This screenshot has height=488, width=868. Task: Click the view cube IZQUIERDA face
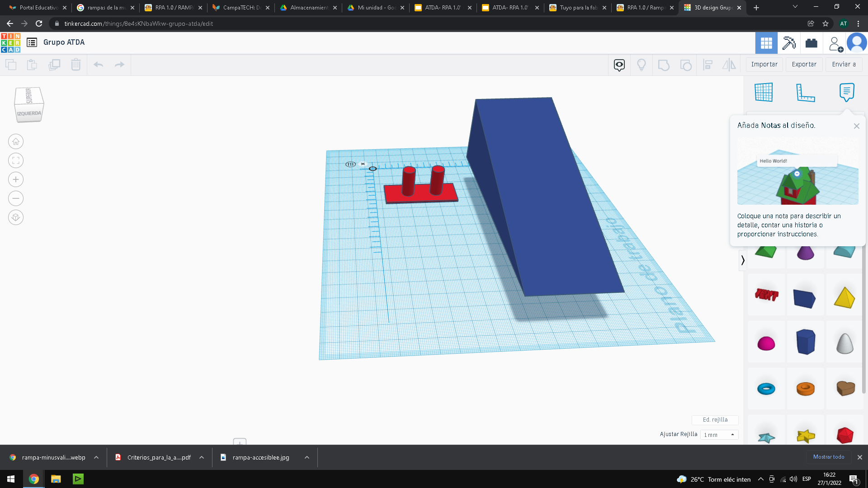pyautogui.click(x=29, y=113)
